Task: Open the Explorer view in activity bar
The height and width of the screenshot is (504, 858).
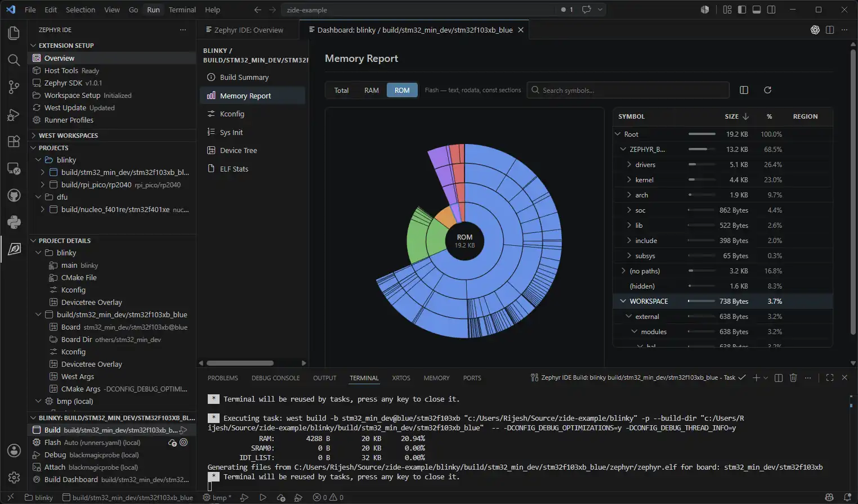Action: click(14, 33)
